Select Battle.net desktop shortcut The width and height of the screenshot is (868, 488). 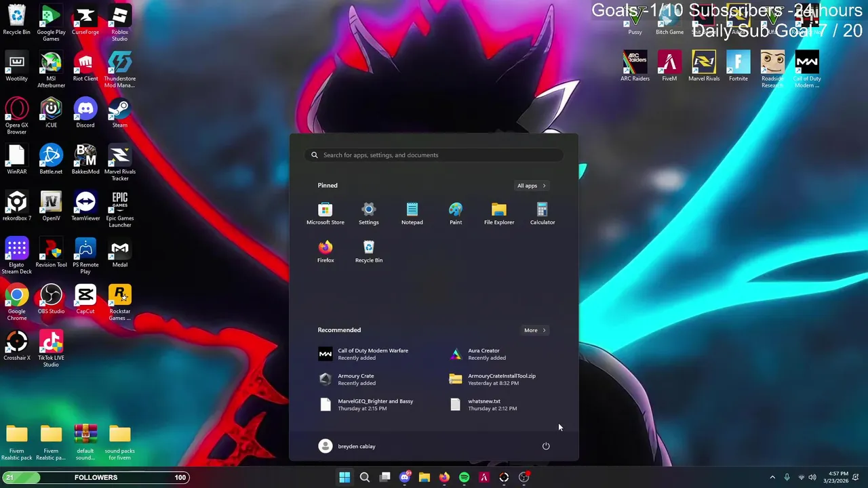coord(51,159)
